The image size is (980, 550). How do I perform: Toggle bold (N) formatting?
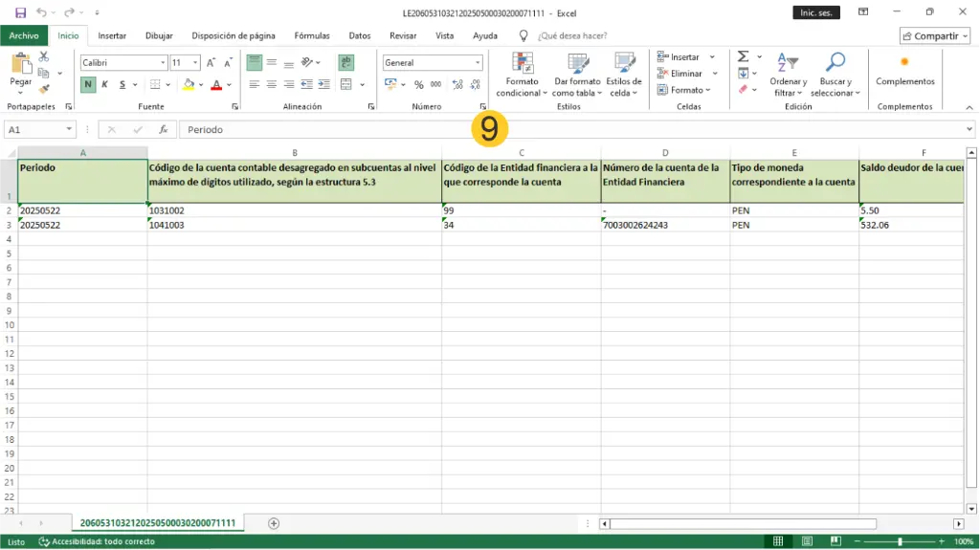tap(88, 84)
